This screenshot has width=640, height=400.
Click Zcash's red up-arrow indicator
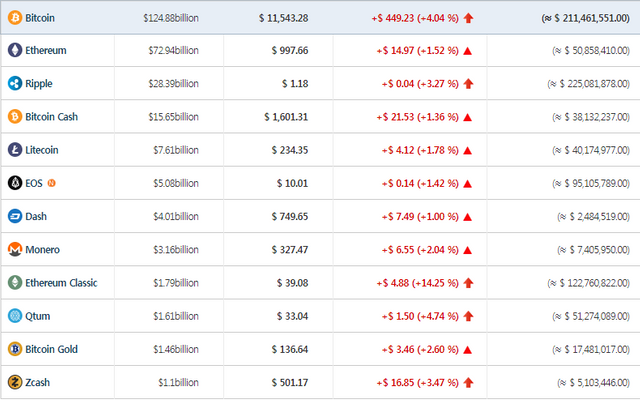point(469,382)
